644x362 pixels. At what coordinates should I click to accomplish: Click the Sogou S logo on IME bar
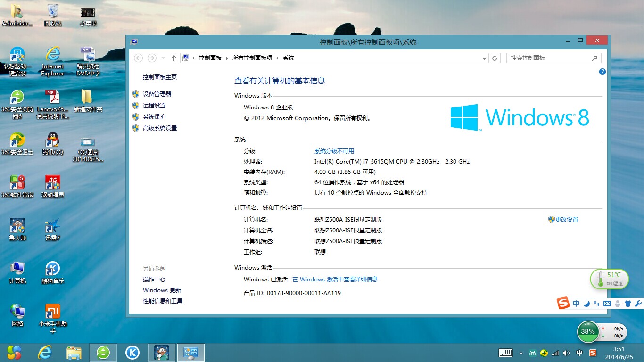pos(563,303)
